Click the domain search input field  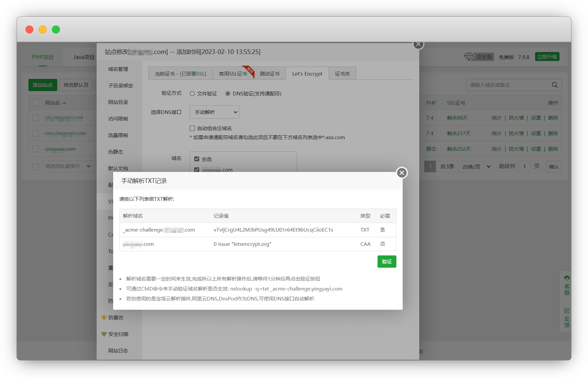[x=508, y=85]
